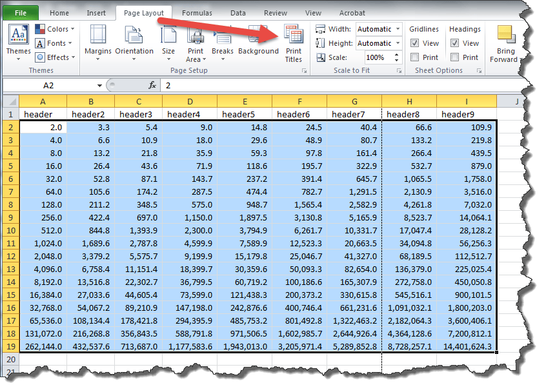Viewport: 546px width, 392px height.
Task: Select row 10 header
Action: point(11,231)
